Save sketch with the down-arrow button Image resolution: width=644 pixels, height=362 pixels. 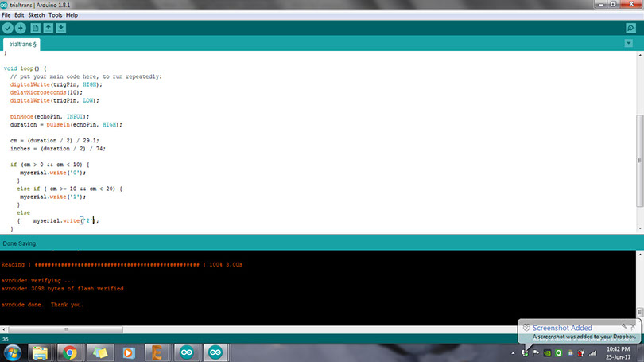coord(60,28)
